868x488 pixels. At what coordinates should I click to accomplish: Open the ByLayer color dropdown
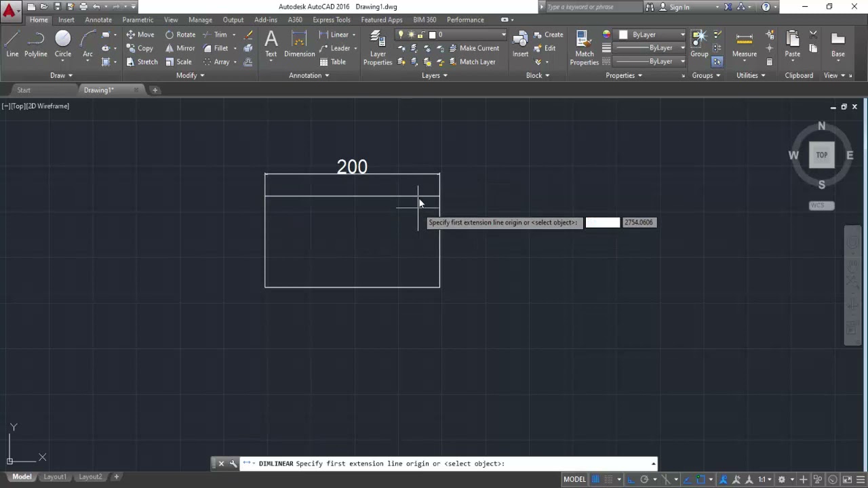(682, 35)
